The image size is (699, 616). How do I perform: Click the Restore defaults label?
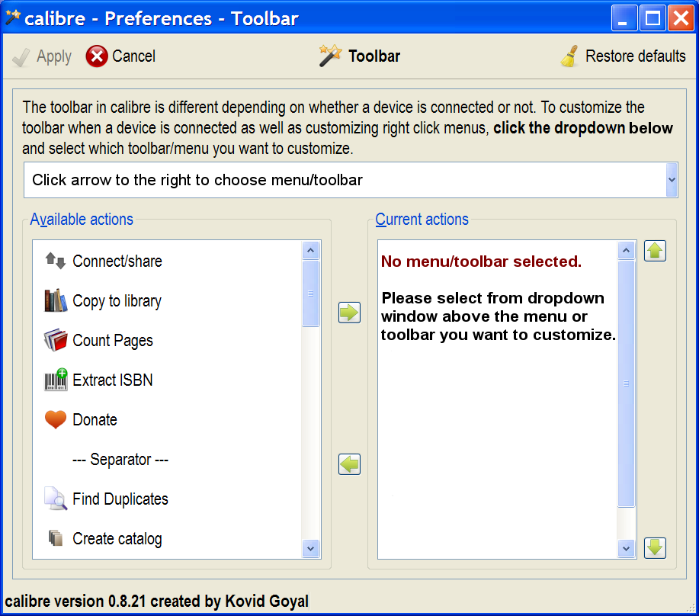[x=635, y=56]
